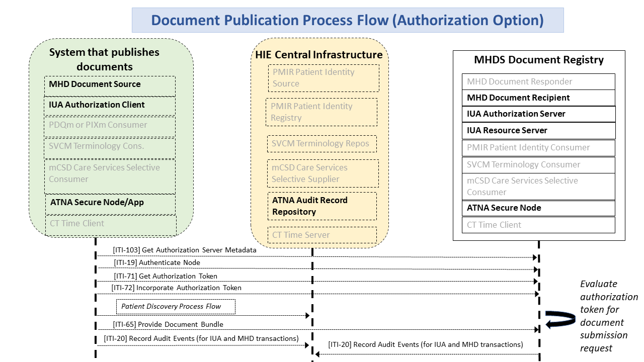This screenshot has height=362, width=644.
Task: Click the IUA Authorization Client box
Action: tap(110, 105)
